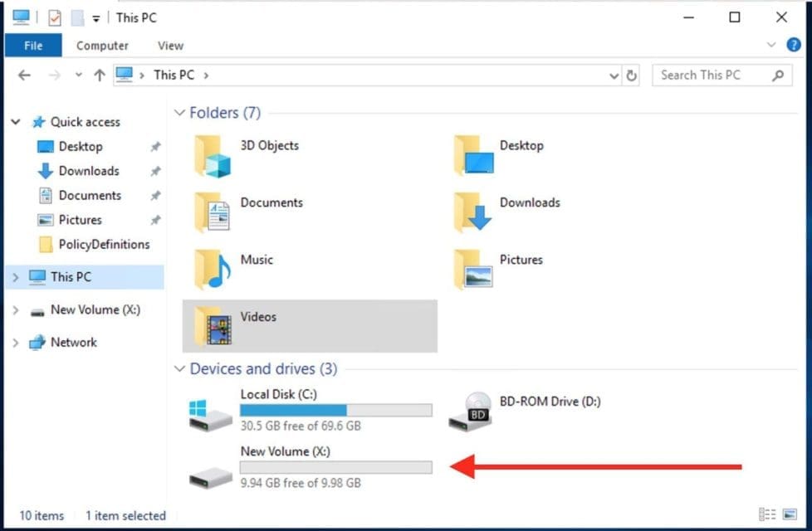
Task: Select Downloads in Quick access
Action: click(88, 171)
